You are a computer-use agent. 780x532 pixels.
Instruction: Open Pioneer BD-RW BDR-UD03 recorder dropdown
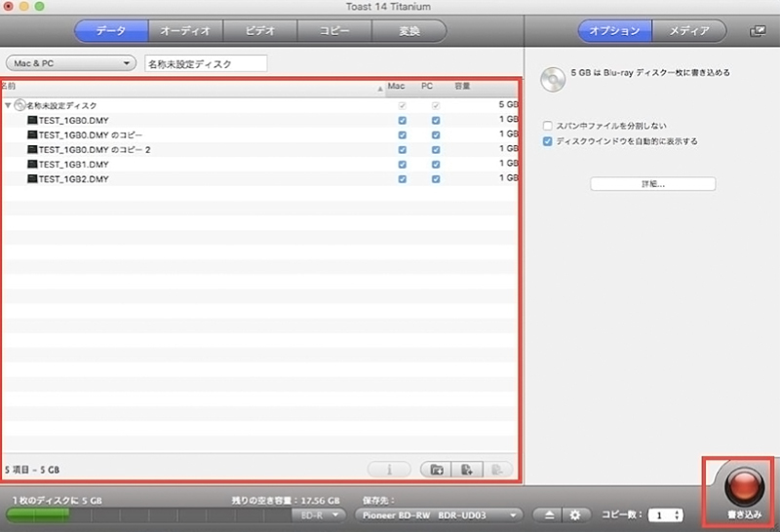point(439,515)
